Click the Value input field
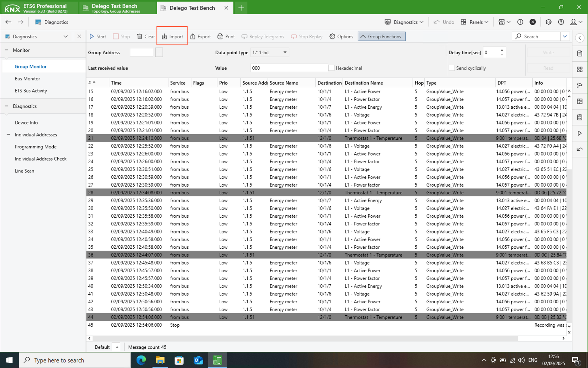The image size is (588, 368). click(289, 68)
